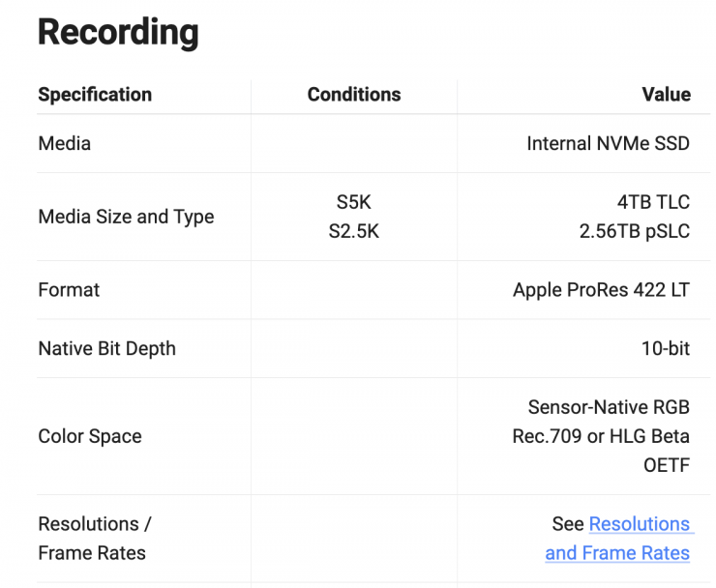Viewport: 716px width, 588px height.
Task: Click the Native Bit Depth label
Action: pyautogui.click(x=107, y=349)
